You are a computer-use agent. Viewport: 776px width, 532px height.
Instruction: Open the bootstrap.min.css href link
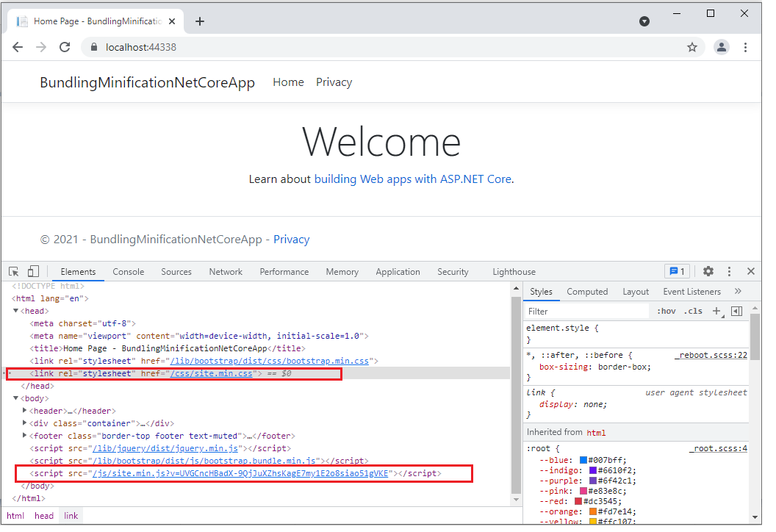tap(270, 361)
